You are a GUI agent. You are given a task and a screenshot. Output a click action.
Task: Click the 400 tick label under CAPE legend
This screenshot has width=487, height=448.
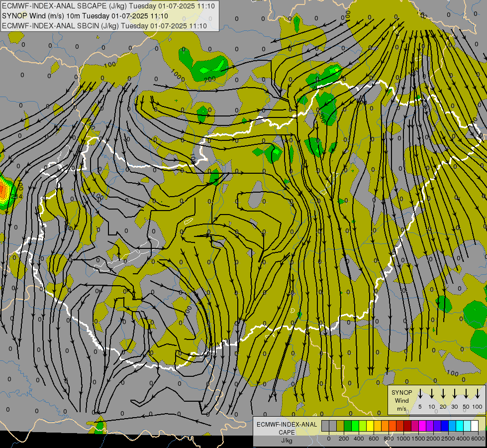pos(359,439)
